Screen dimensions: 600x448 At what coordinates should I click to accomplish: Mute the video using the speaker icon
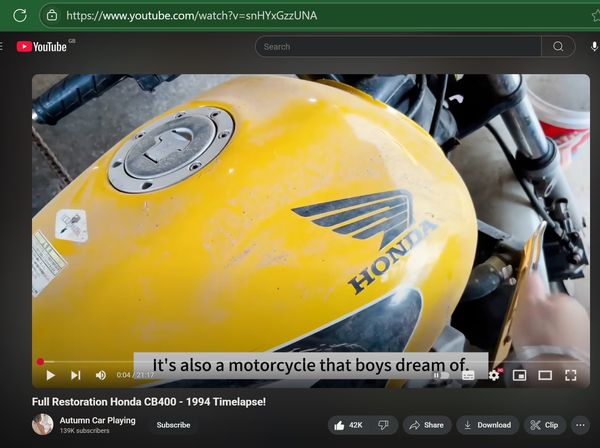click(101, 375)
